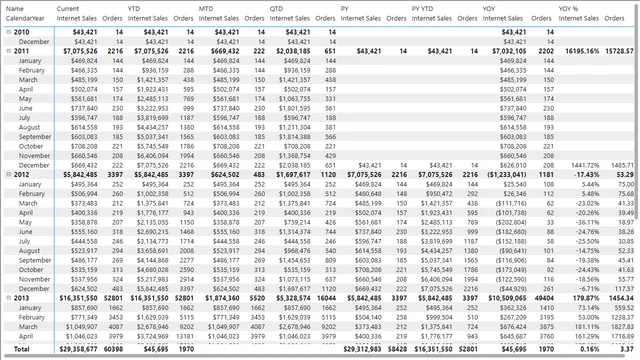Screen dimensions: 640x360
Task: Click the $1,211,304 QTD cell
Action: tap(295, 127)
